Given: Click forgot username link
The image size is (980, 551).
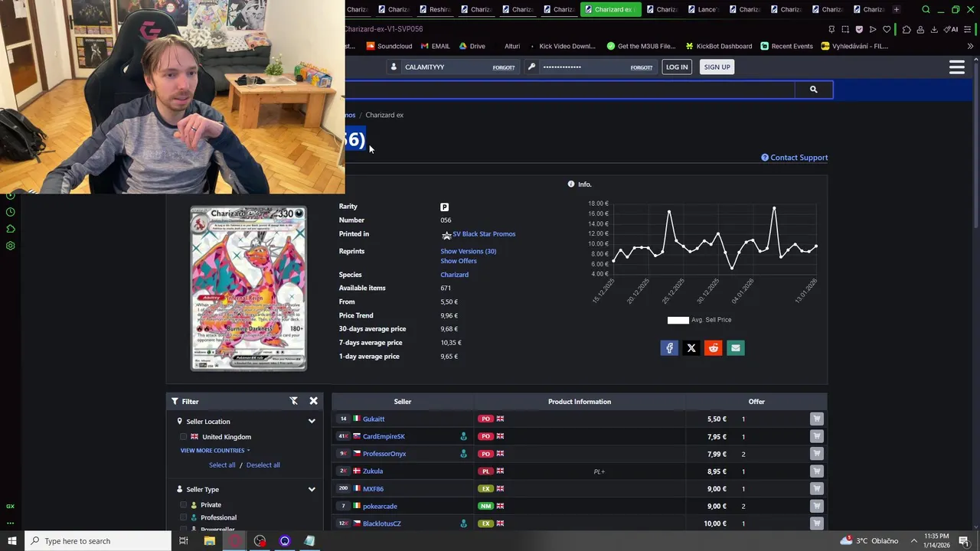Looking at the screenshot, I should pos(503,67).
